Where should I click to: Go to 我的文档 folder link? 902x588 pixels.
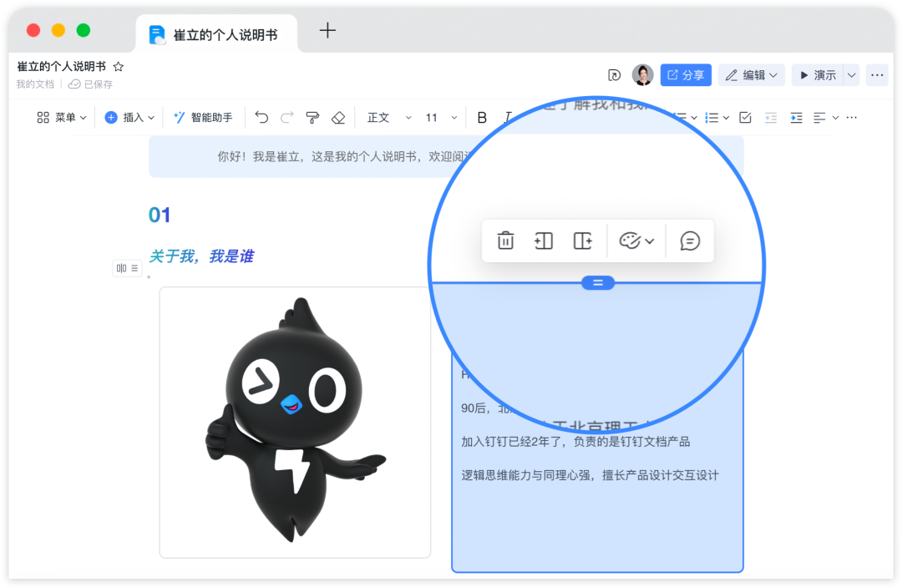pyautogui.click(x=35, y=84)
